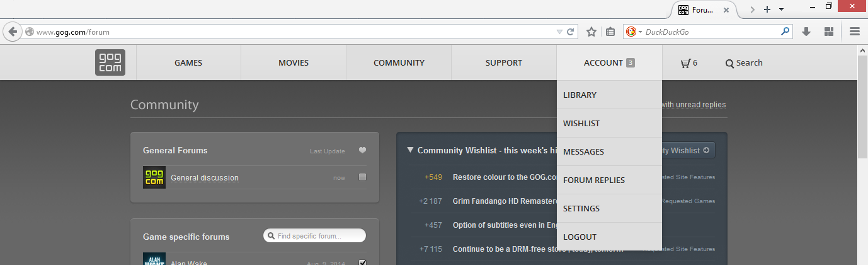Image resolution: width=868 pixels, height=265 pixels.
Task: Open a new tab with plus icon
Action: (767, 9)
